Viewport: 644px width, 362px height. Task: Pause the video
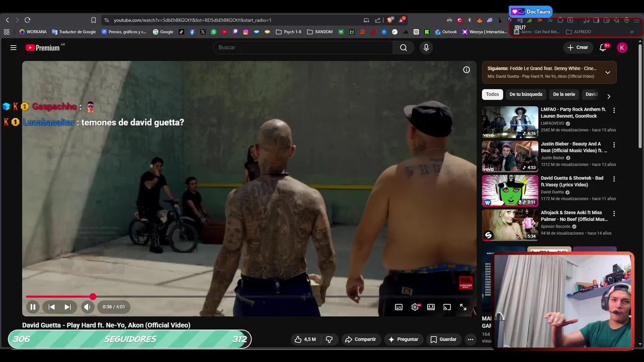pos(33,307)
